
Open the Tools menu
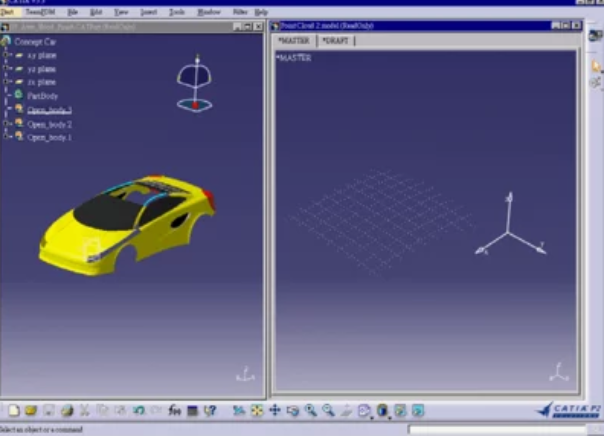point(177,12)
